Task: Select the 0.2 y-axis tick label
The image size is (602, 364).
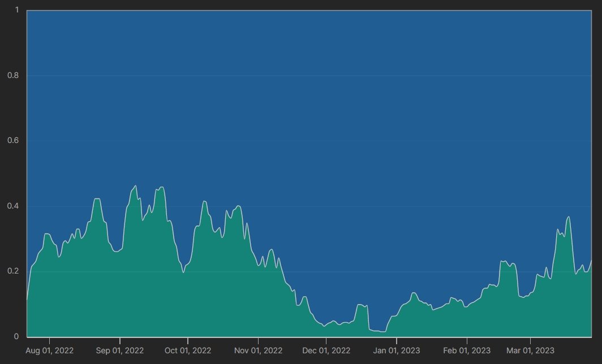Action: point(13,271)
